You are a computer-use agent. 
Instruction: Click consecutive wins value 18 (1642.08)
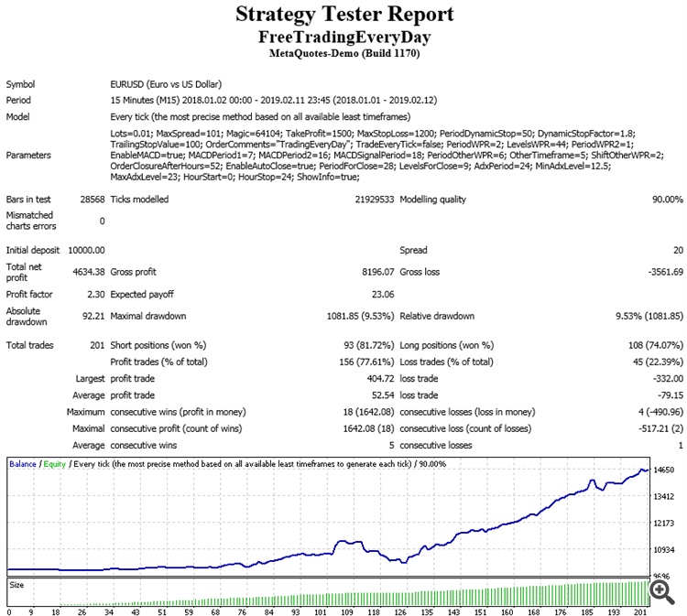(369, 412)
